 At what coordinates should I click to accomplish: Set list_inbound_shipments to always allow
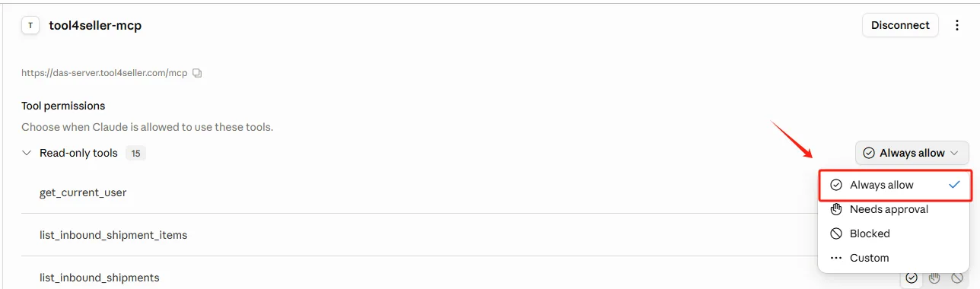click(912, 278)
